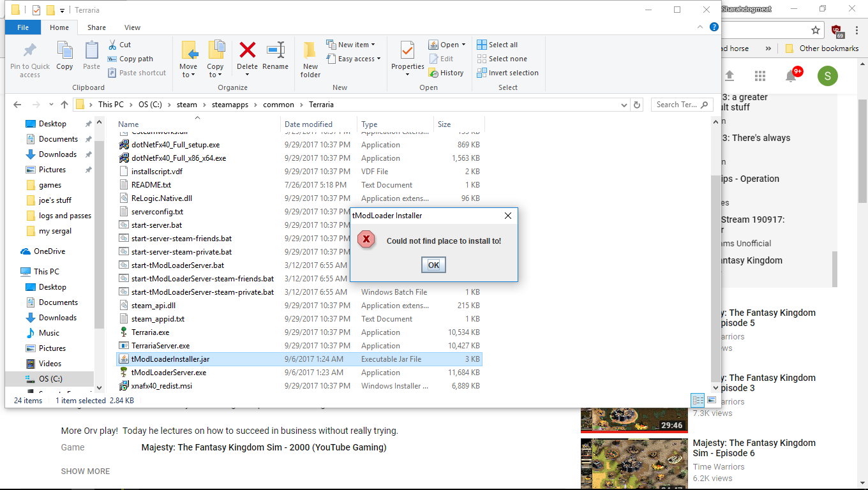Refresh the Terraria folder view
868x490 pixels.
pyautogui.click(x=636, y=105)
